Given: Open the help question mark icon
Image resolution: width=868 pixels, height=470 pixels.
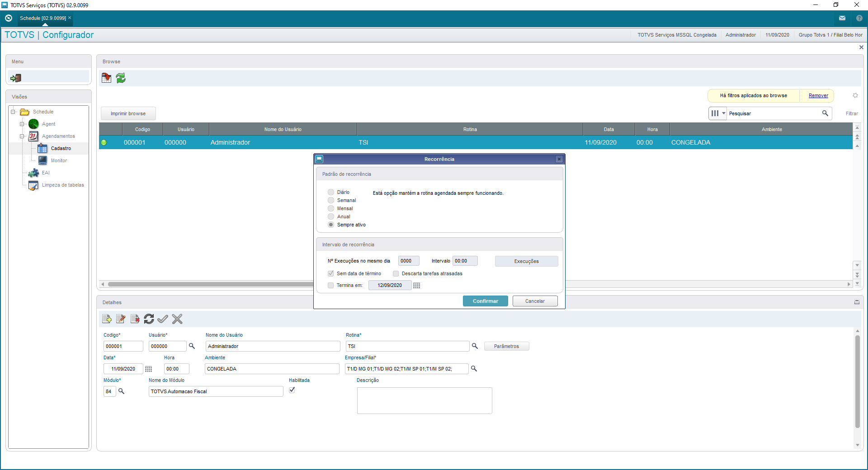Looking at the screenshot, I should tap(859, 18).
